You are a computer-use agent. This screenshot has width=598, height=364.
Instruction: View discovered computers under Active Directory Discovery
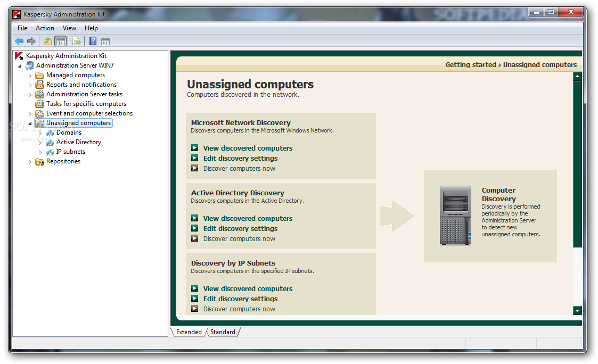(x=248, y=218)
